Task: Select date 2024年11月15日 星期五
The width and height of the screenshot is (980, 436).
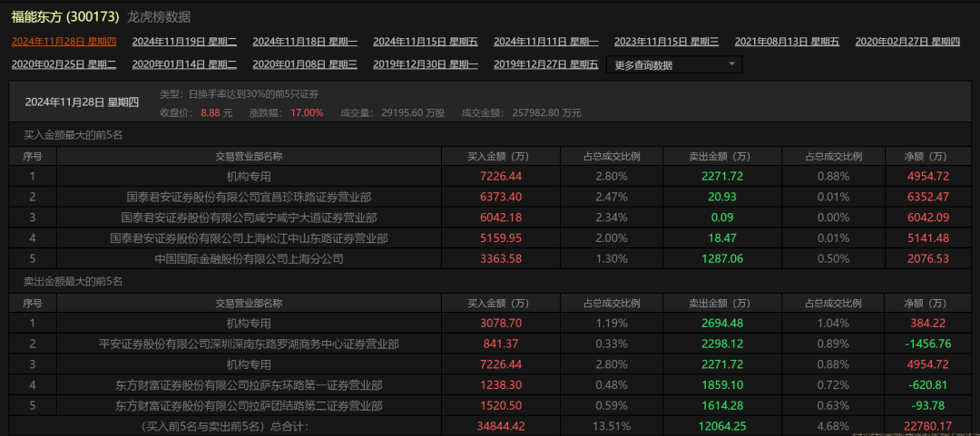Action: click(426, 42)
